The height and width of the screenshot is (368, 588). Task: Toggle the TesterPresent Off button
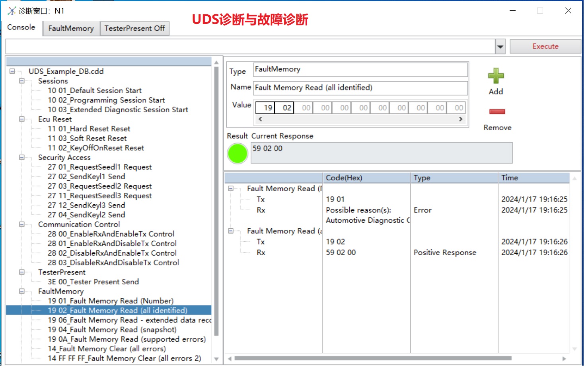tap(134, 28)
